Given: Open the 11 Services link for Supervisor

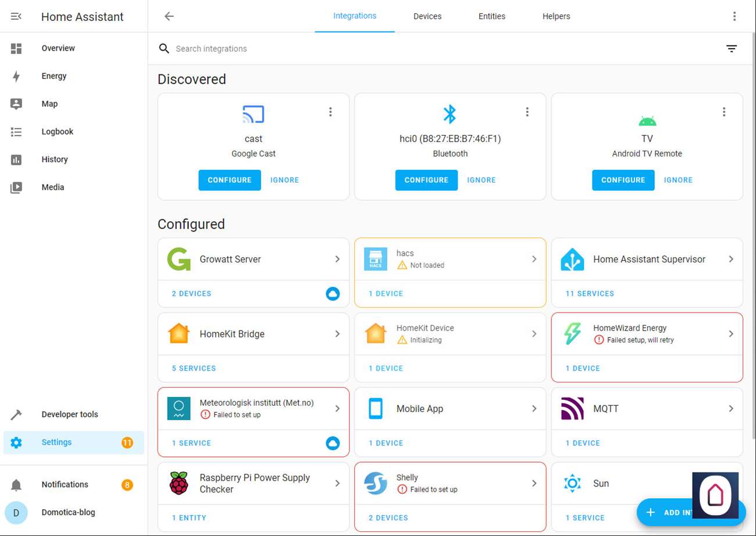Looking at the screenshot, I should [590, 294].
